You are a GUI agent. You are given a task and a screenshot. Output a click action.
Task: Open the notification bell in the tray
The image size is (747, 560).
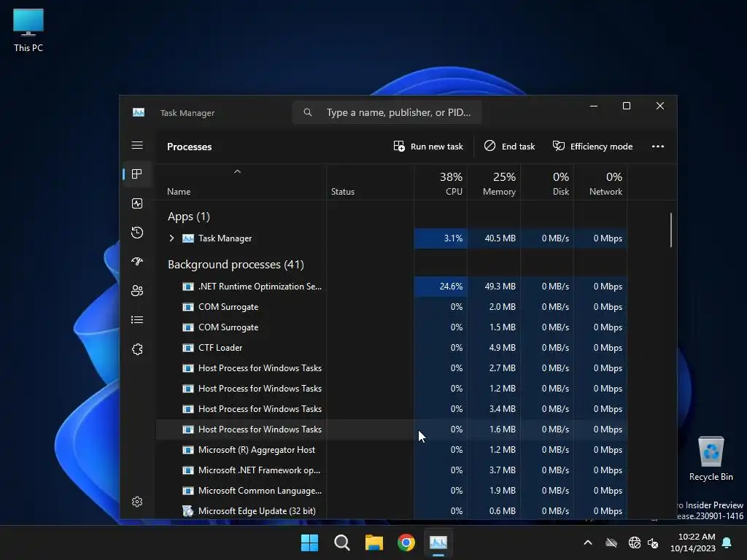tap(727, 542)
